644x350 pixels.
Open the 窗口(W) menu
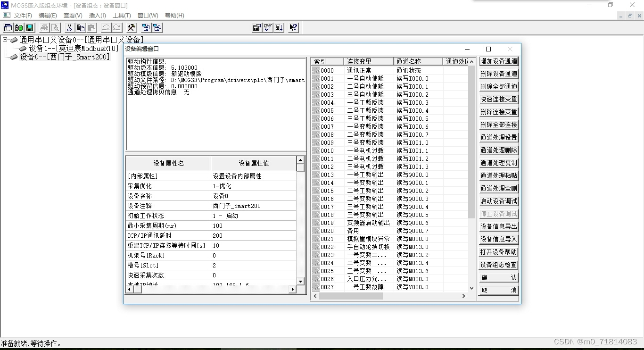pyautogui.click(x=148, y=16)
